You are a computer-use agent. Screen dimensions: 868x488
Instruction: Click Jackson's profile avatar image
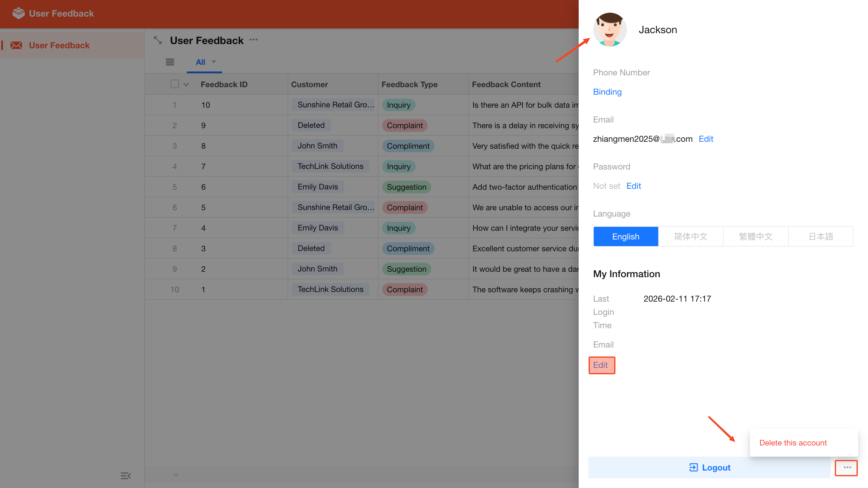point(609,30)
